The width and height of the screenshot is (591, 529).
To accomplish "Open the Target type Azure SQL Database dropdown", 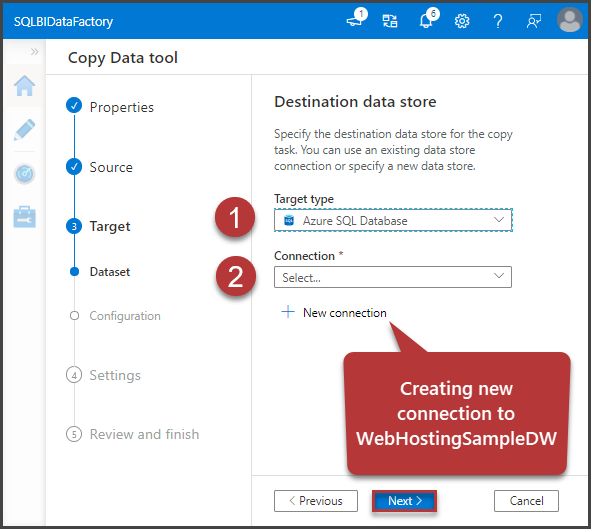I will [x=393, y=220].
